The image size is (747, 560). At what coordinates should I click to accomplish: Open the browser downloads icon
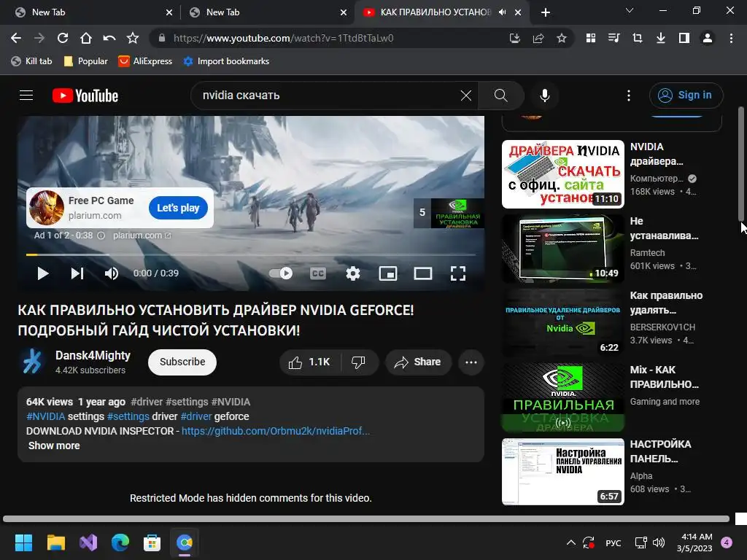pyautogui.click(x=661, y=38)
